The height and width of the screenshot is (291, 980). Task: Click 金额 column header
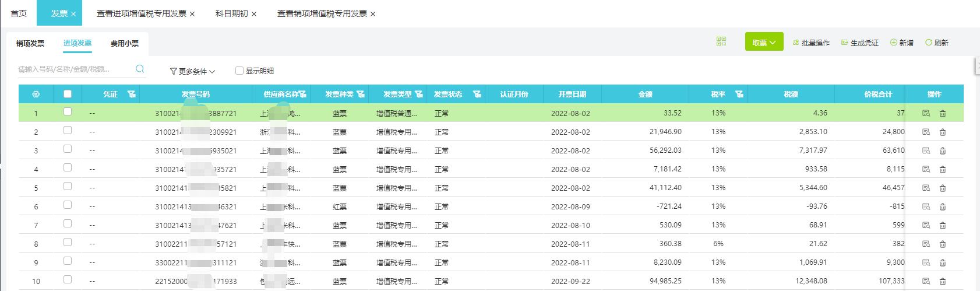(645, 94)
